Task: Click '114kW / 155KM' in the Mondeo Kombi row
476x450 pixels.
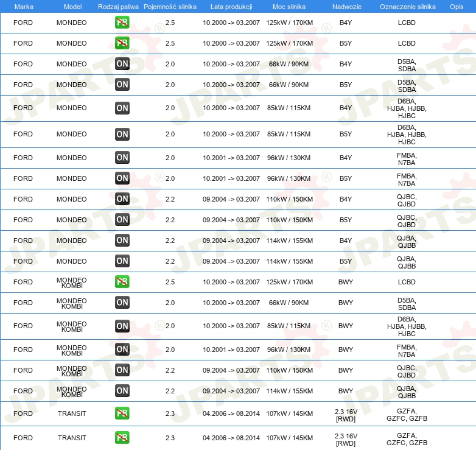Action: coord(289,391)
